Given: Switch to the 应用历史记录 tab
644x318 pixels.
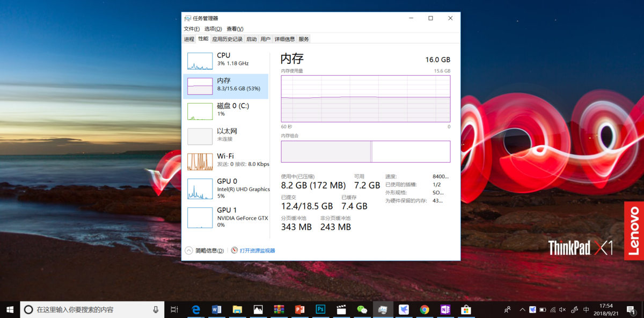Looking at the screenshot, I should pyautogui.click(x=227, y=39).
